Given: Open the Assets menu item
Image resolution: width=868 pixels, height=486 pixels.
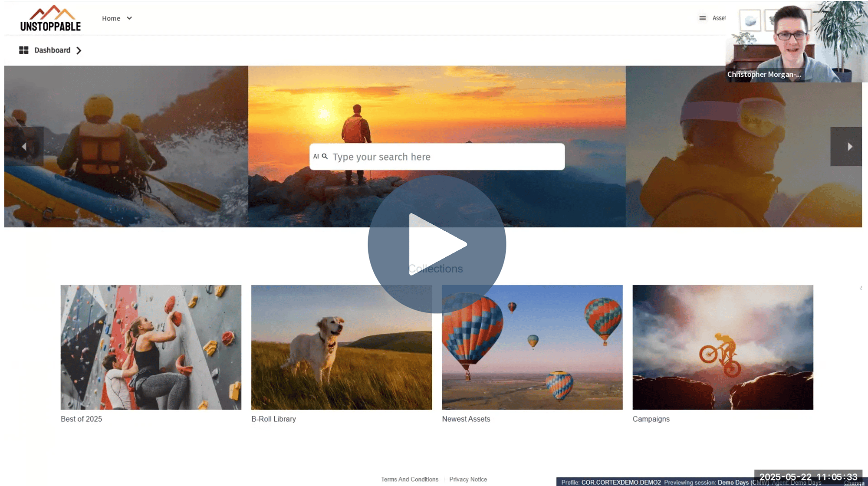Looking at the screenshot, I should point(718,18).
